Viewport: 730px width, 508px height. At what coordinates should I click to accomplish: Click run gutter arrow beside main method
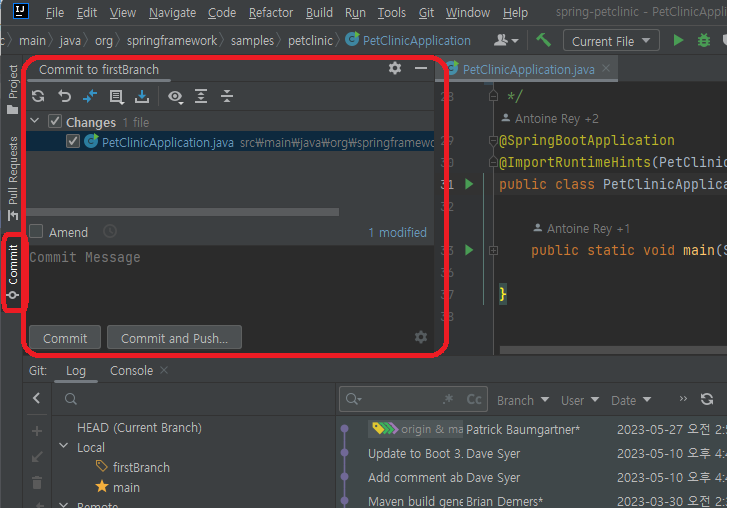469,250
